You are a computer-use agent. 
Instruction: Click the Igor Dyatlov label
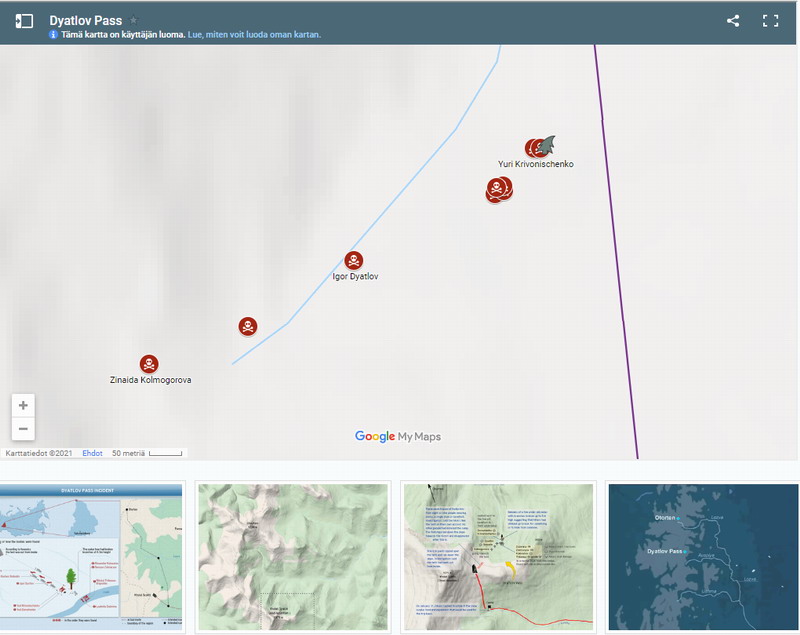(356, 276)
